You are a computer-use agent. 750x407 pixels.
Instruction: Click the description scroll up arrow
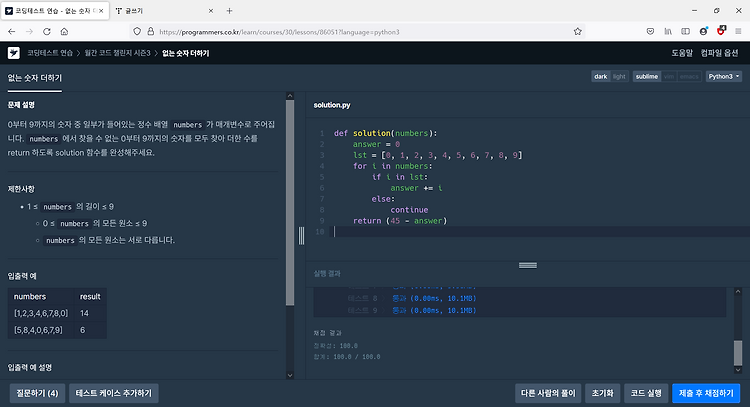[290, 96]
